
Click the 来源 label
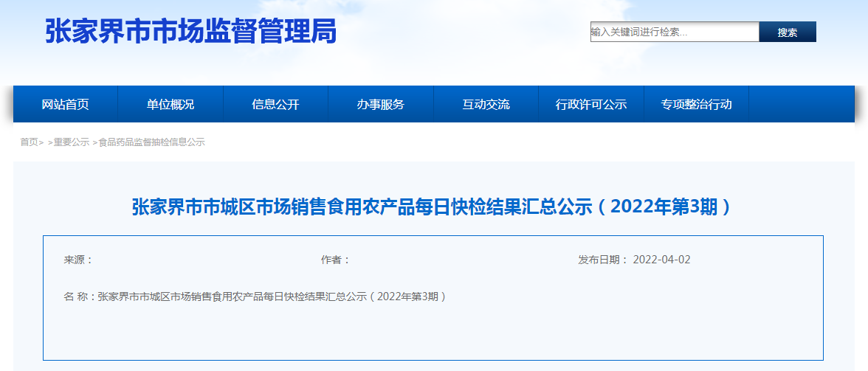78,260
